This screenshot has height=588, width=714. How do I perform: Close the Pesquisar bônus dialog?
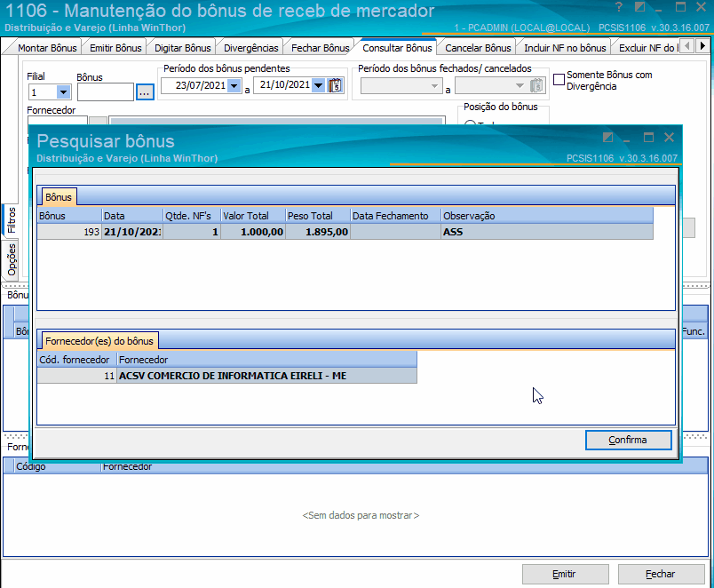point(669,137)
